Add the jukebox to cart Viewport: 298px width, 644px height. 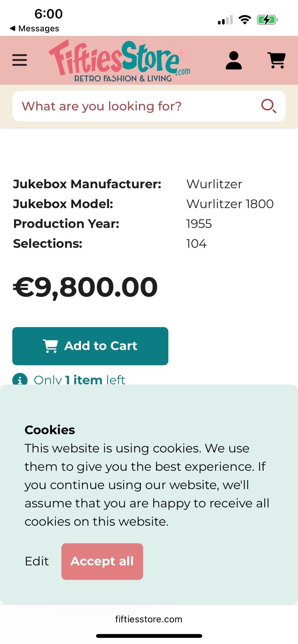click(x=90, y=346)
